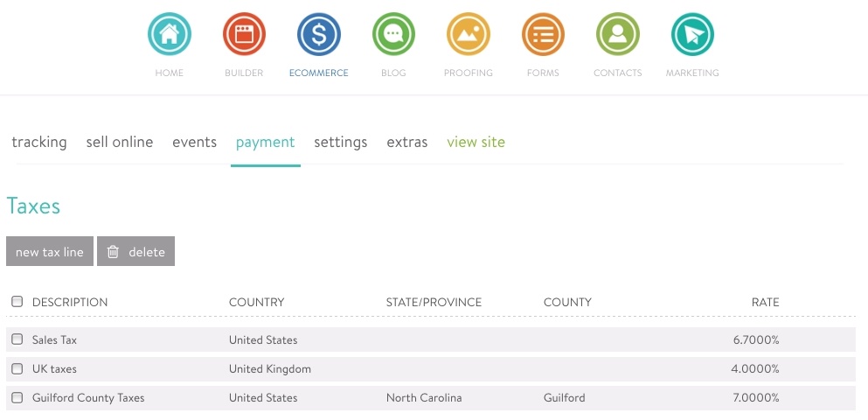Image resolution: width=868 pixels, height=420 pixels.
Task: Click the new tax line button
Action: (x=50, y=252)
